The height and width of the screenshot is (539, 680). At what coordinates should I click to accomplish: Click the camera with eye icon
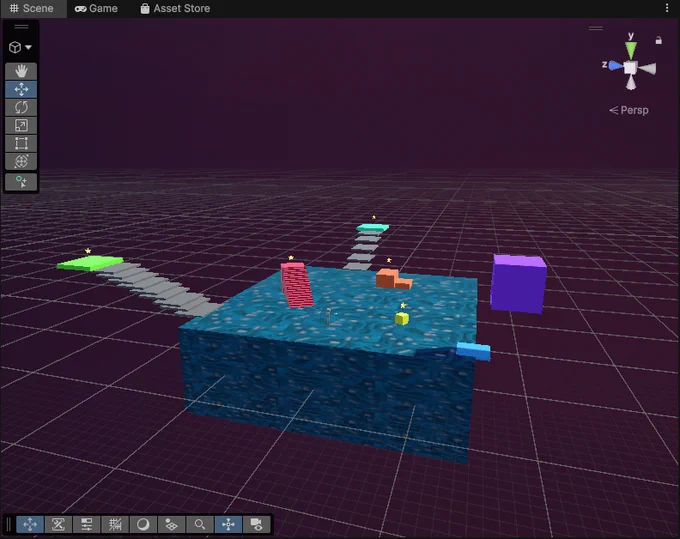(x=256, y=524)
